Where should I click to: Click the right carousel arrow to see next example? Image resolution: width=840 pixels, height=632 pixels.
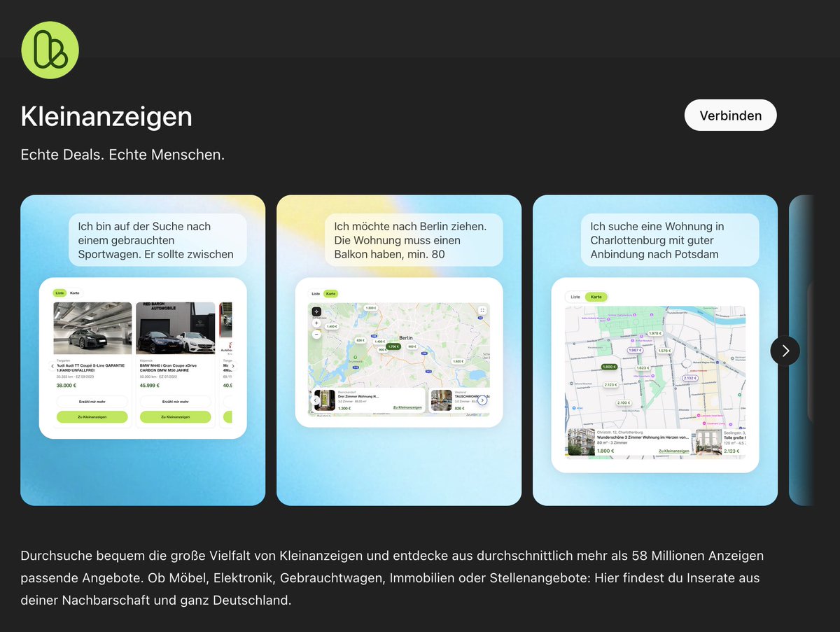(x=785, y=351)
